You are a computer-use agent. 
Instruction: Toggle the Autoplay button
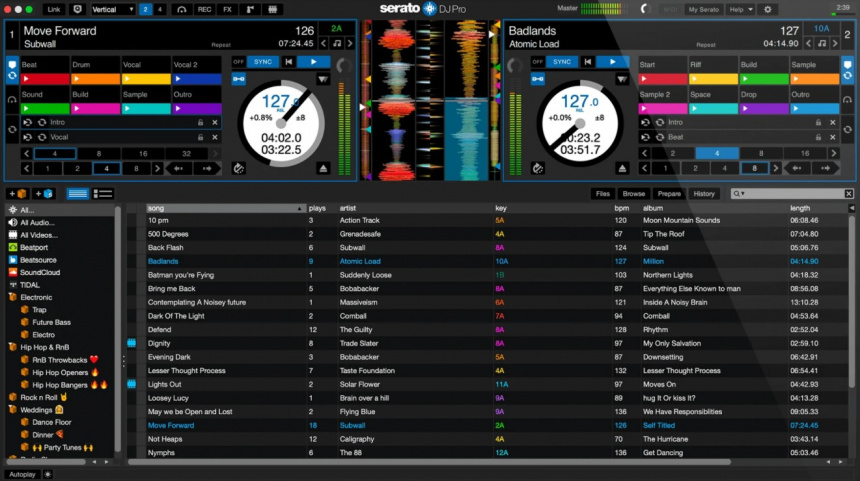(22, 474)
